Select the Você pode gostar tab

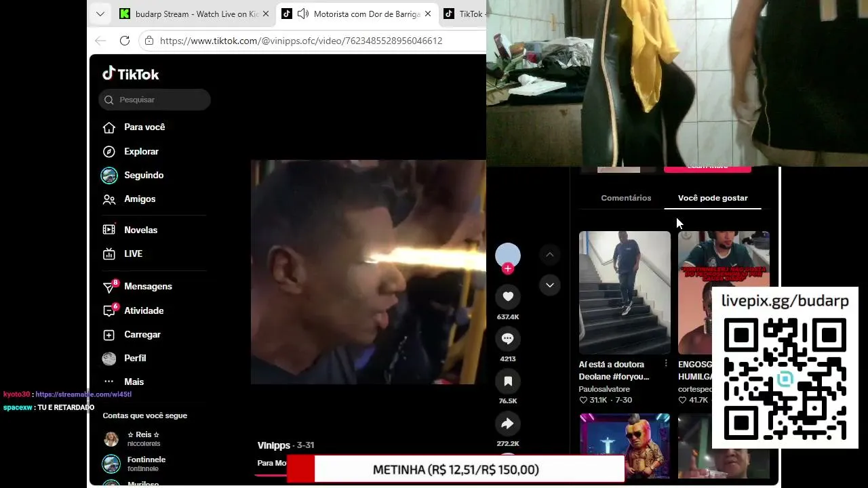pyautogui.click(x=713, y=198)
